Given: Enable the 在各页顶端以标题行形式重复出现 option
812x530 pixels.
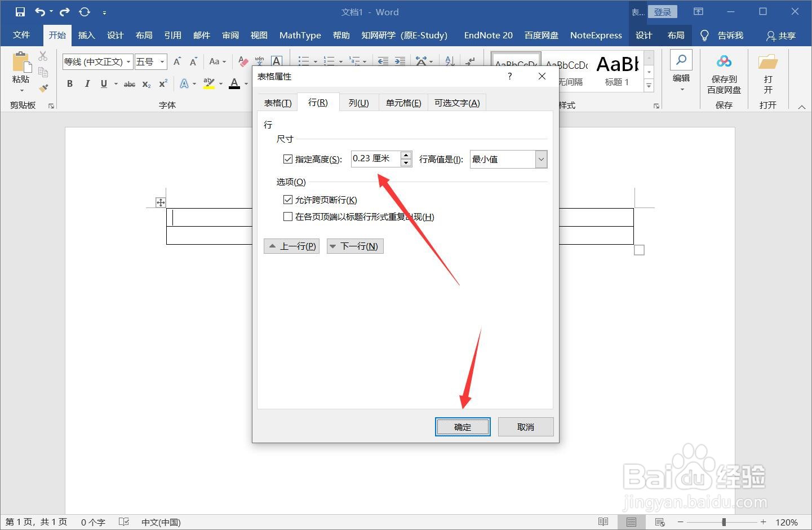Looking at the screenshot, I should click(x=288, y=217).
